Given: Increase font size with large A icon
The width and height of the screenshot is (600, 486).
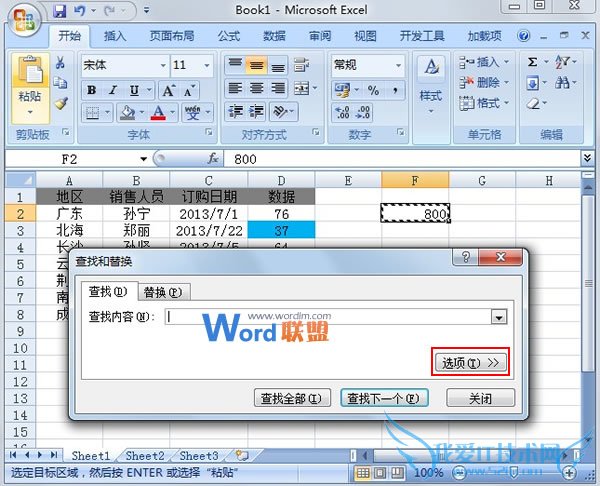Looking at the screenshot, I should coord(169,90).
